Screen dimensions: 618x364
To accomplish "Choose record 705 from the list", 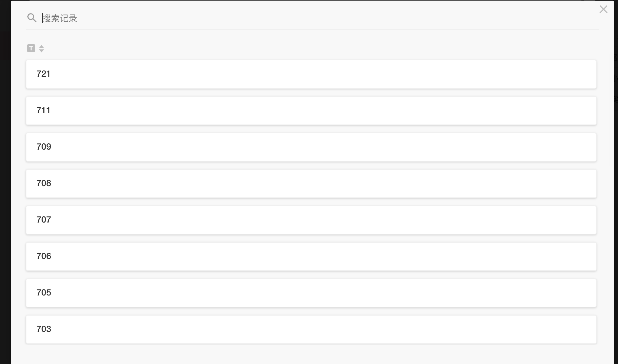I will pyautogui.click(x=311, y=293).
